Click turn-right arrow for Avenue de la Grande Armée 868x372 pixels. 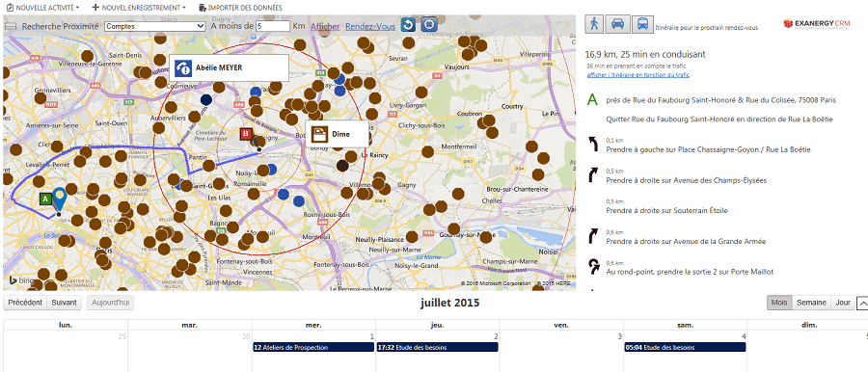593,237
